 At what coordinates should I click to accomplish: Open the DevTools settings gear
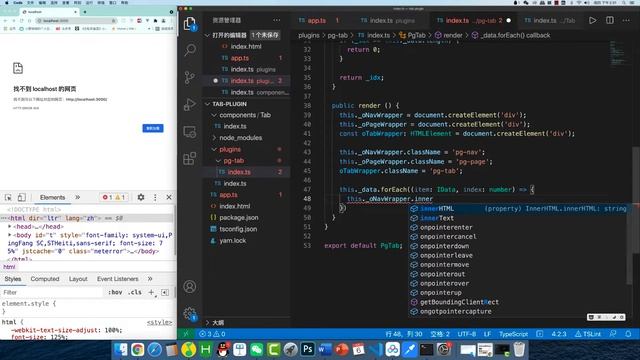click(x=141, y=198)
